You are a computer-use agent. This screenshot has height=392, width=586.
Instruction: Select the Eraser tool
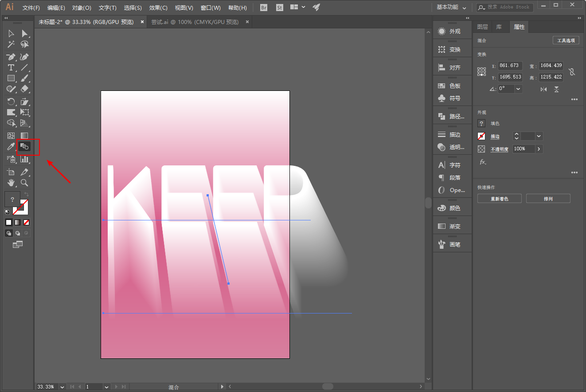tap(25, 89)
